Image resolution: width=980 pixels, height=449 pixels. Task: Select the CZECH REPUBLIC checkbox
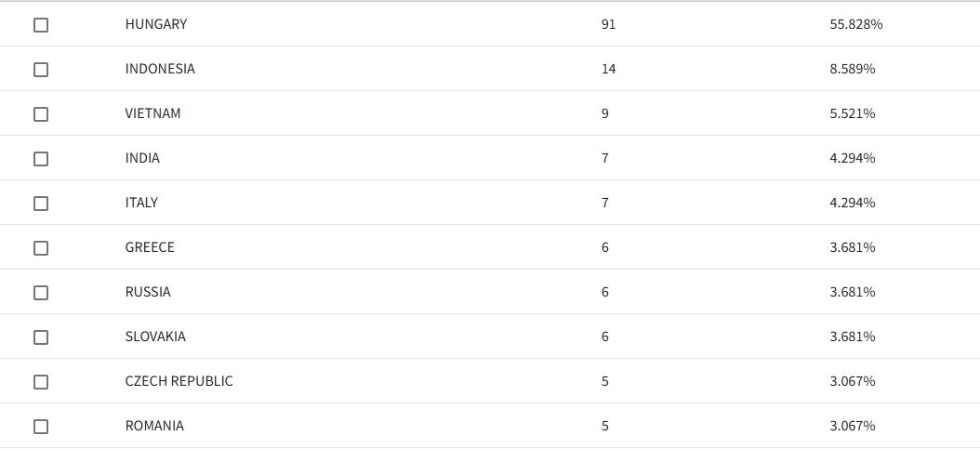point(41,381)
